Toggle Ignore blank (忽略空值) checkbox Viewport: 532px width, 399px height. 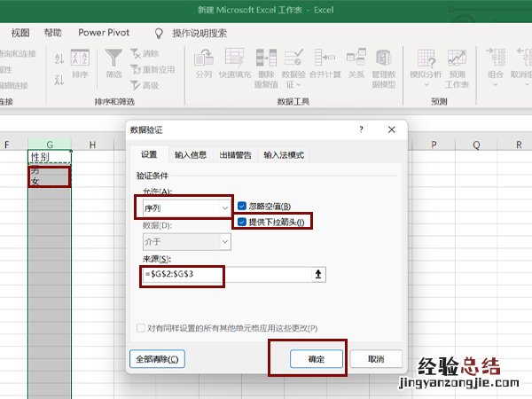pos(242,207)
